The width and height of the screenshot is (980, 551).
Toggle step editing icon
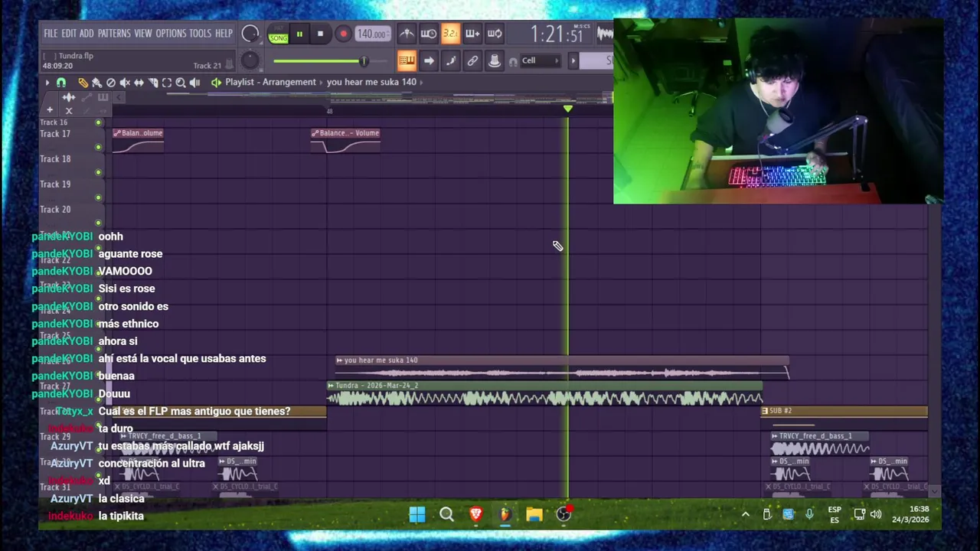pos(451,61)
